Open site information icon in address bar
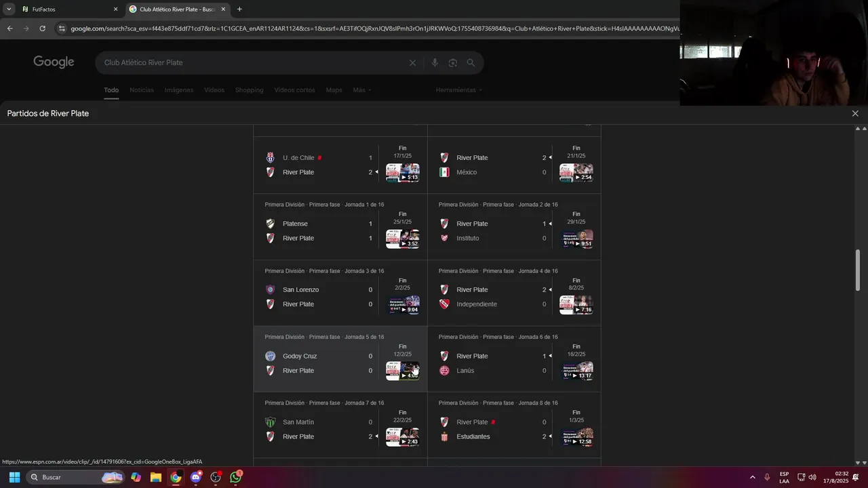The width and height of the screenshot is (868, 488). [62, 28]
